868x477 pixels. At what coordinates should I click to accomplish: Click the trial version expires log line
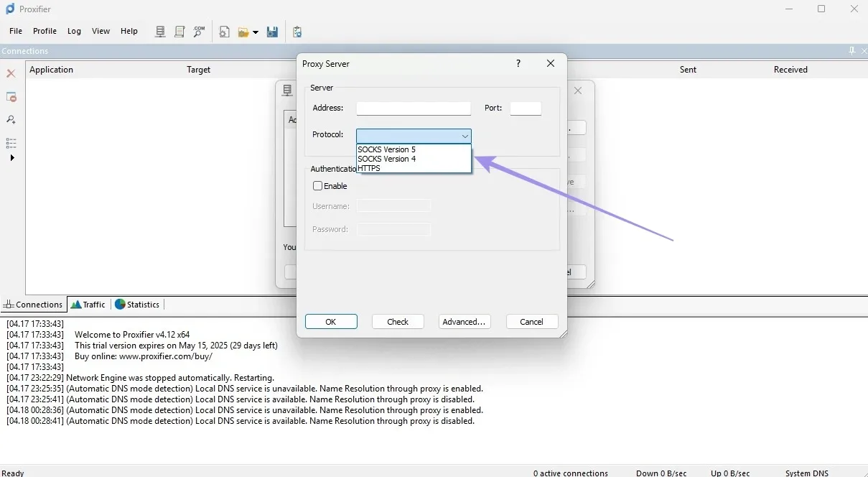coord(176,346)
